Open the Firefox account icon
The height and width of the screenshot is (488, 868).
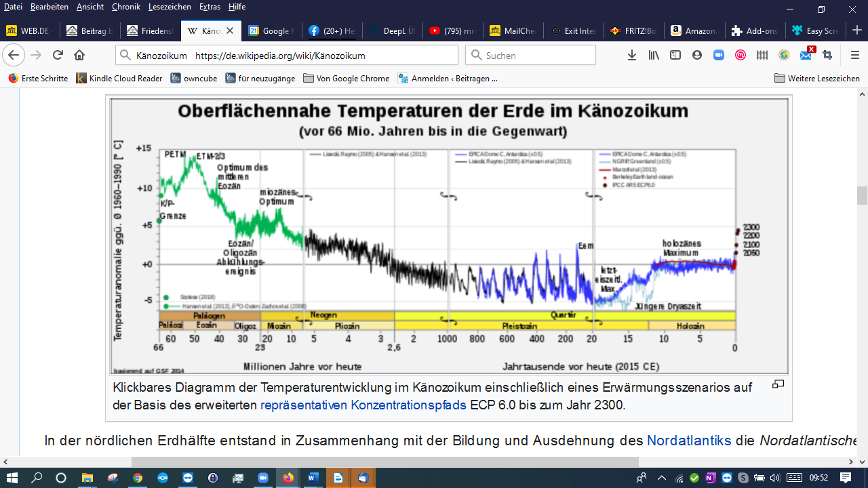697,56
